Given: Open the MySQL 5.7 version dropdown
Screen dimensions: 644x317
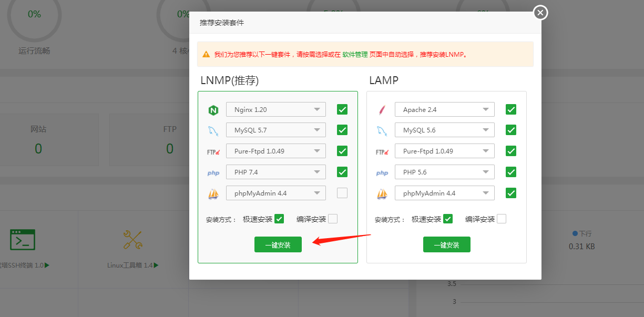Looking at the screenshot, I should point(276,130).
